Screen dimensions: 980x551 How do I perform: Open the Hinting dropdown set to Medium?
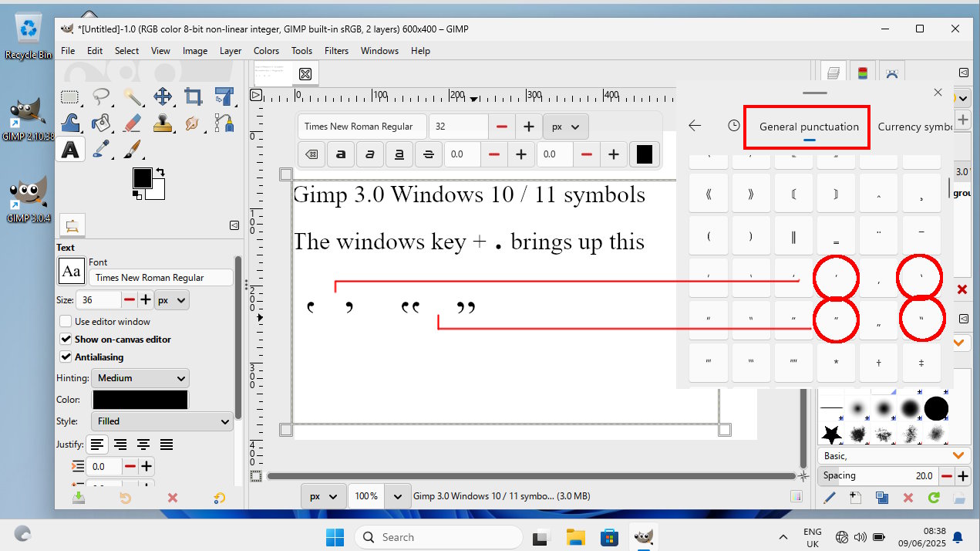(140, 378)
